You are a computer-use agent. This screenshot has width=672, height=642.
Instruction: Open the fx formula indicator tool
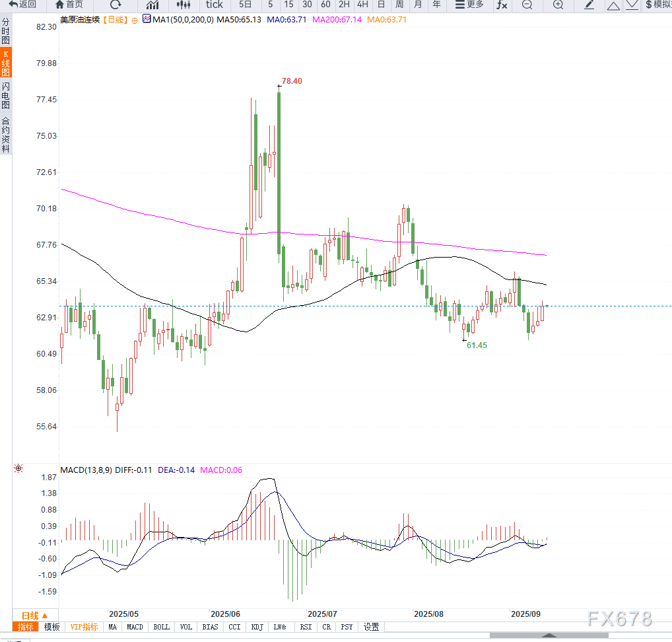502,5
